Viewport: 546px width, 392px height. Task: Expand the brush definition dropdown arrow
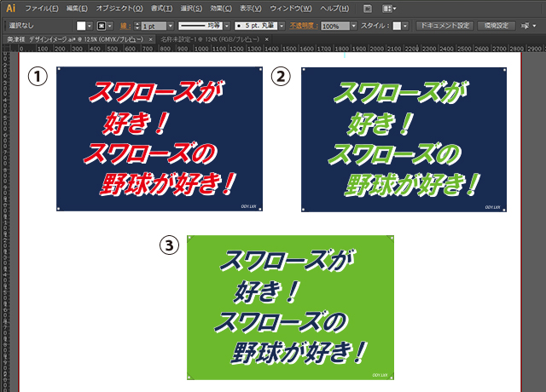pyautogui.click(x=282, y=26)
